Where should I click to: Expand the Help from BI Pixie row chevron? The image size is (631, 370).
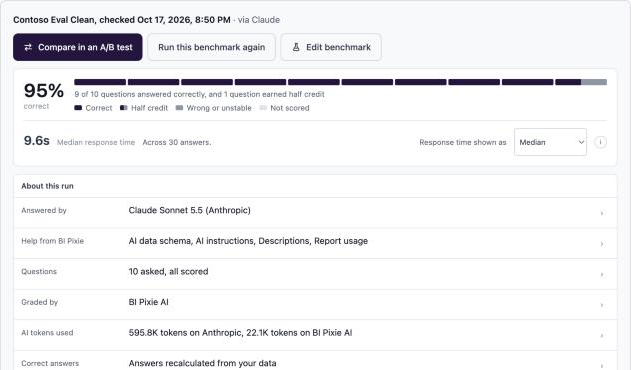602,244
